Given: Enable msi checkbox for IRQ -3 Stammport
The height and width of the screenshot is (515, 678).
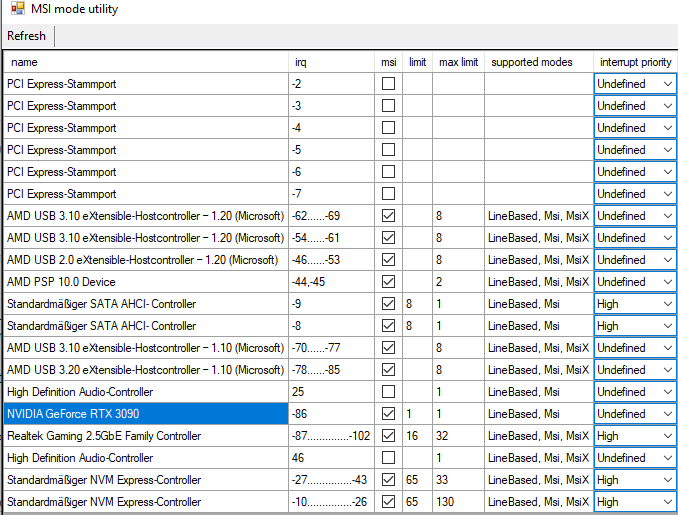Looking at the screenshot, I should pyautogui.click(x=388, y=106).
